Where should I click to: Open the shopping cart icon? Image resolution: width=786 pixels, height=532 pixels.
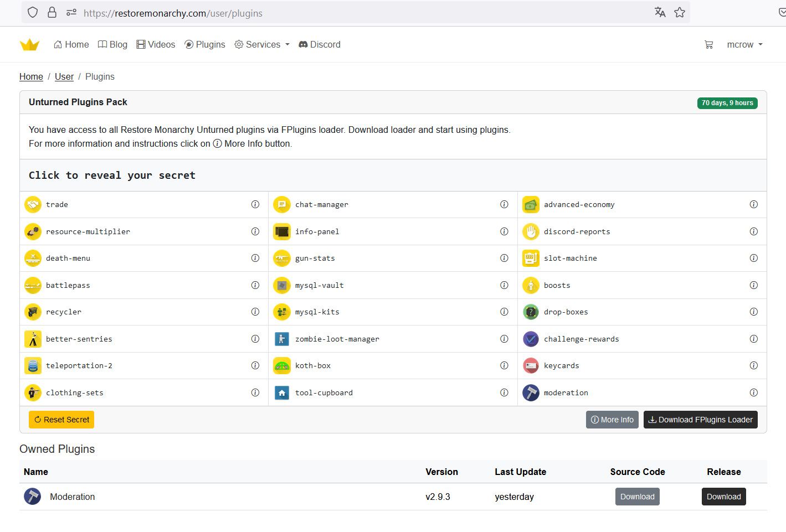click(x=709, y=44)
